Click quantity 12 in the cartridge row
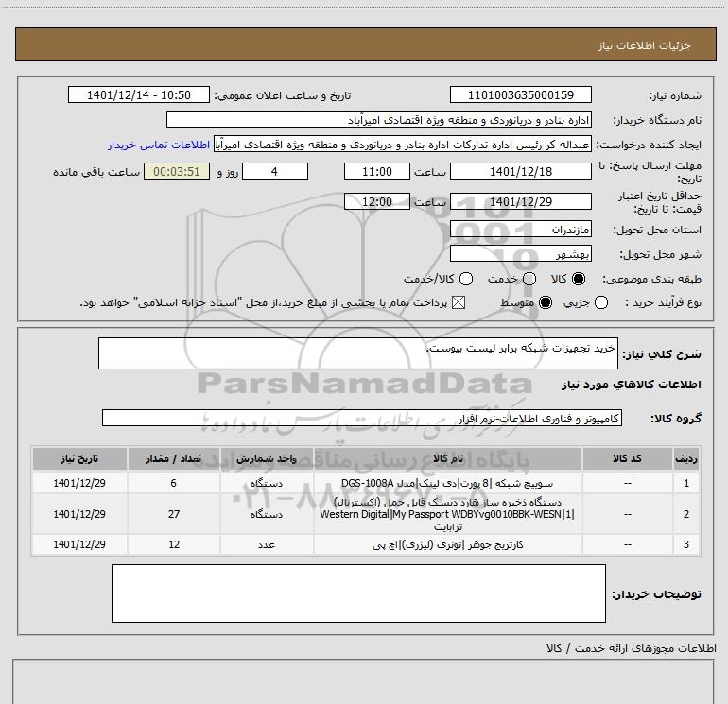 [174, 544]
